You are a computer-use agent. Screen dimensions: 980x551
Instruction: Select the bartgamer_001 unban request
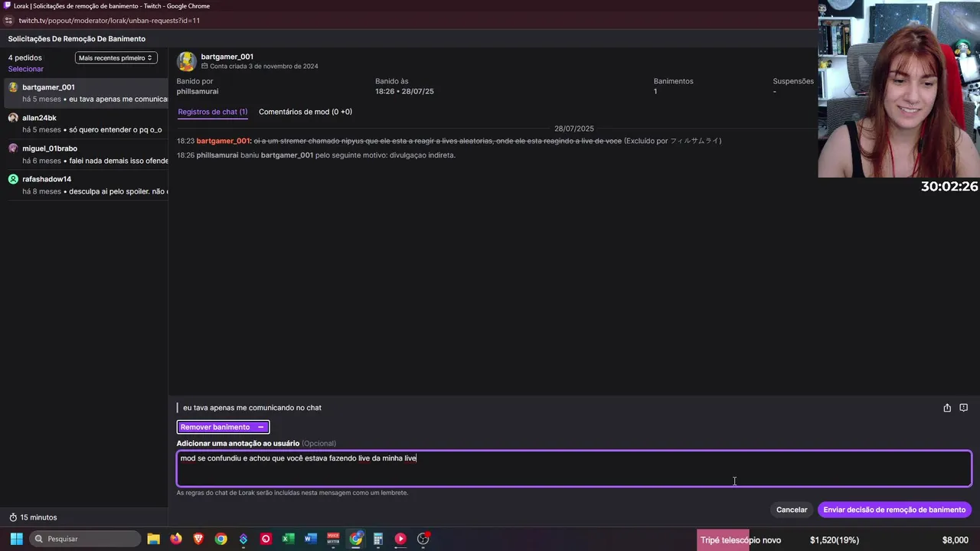point(86,93)
